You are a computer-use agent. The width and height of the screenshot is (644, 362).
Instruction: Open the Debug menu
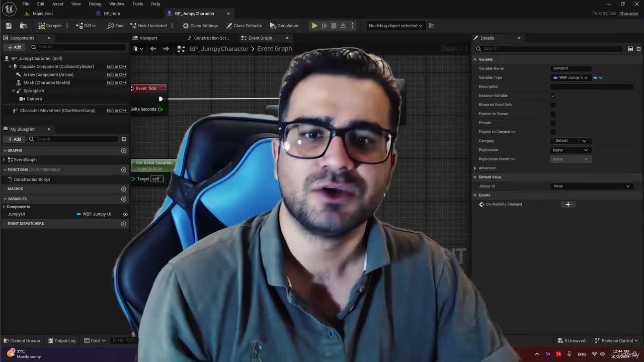click(95, 4)
